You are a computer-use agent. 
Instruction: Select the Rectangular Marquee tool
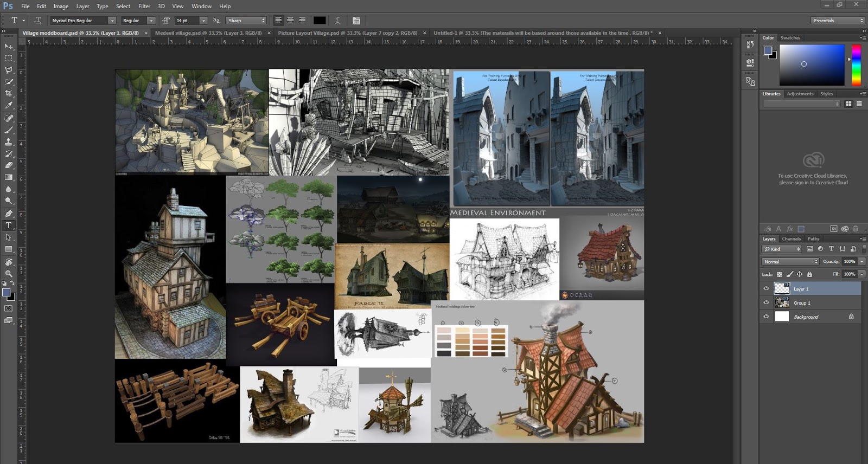click(x=9, y=58)
